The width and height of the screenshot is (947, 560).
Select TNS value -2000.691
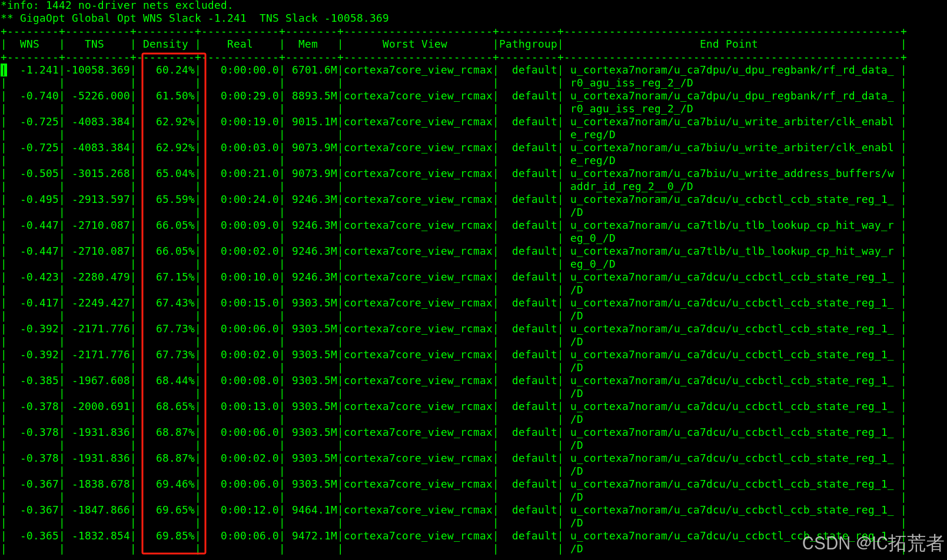click(101, 406)
